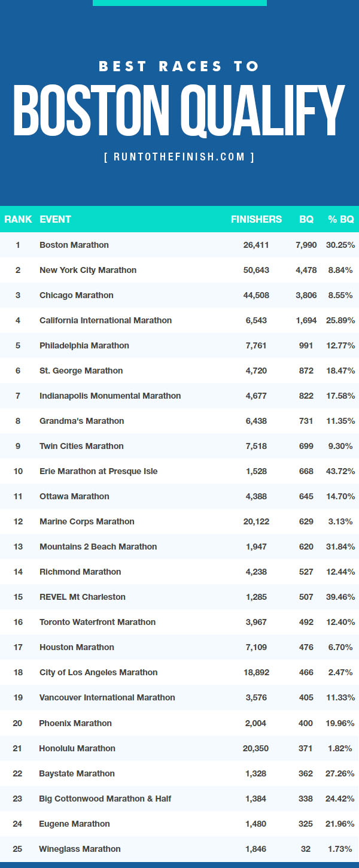Click the Chicago Marathon event name

coord(77,295)
